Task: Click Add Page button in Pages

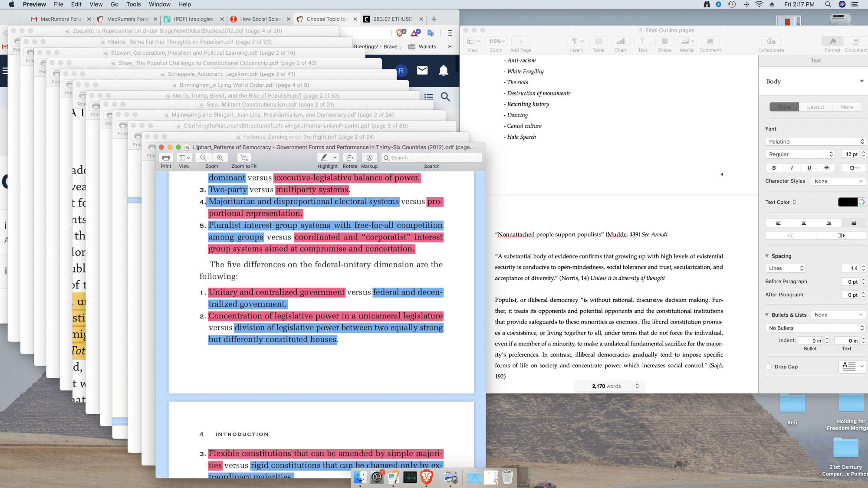Action: click(x=521, y=41)
